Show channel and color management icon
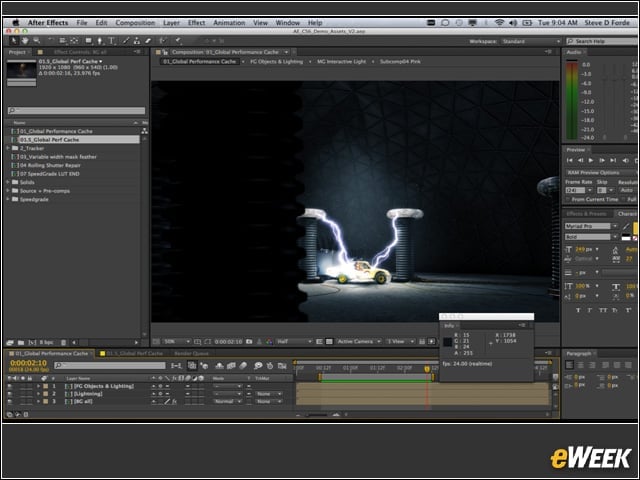Screen dimensions: 640x480 269,342
